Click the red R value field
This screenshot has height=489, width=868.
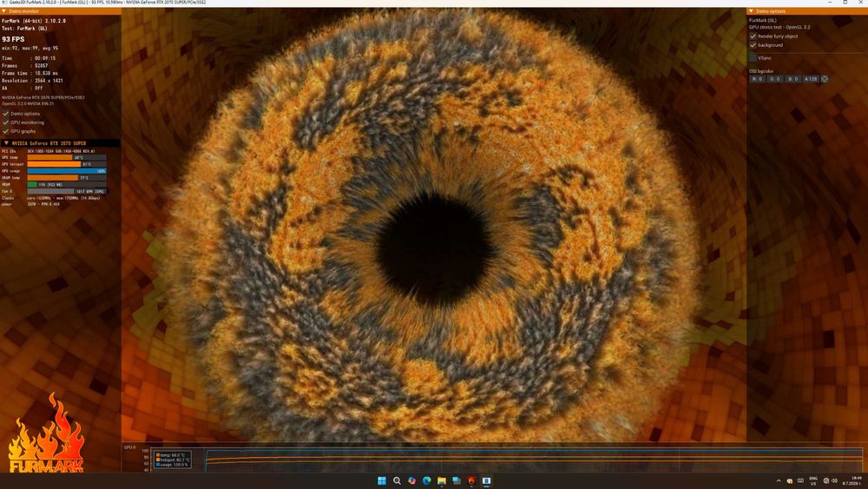click(757, 79)
